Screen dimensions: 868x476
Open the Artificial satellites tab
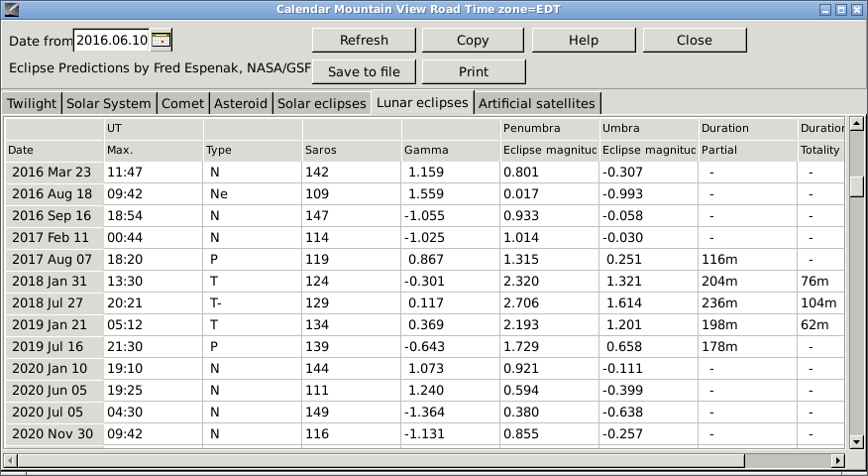pos(537,103)
